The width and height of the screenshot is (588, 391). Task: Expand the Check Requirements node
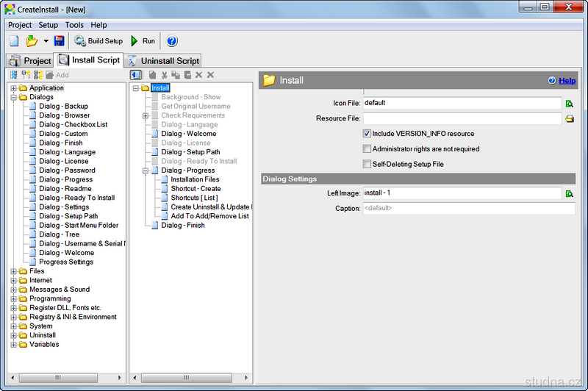coord(146,116)
